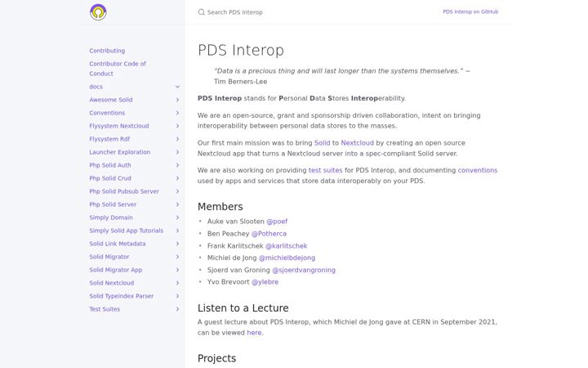
Task: Open Flysystem Nextcloud sidebar link
Action: coord(119,126)
